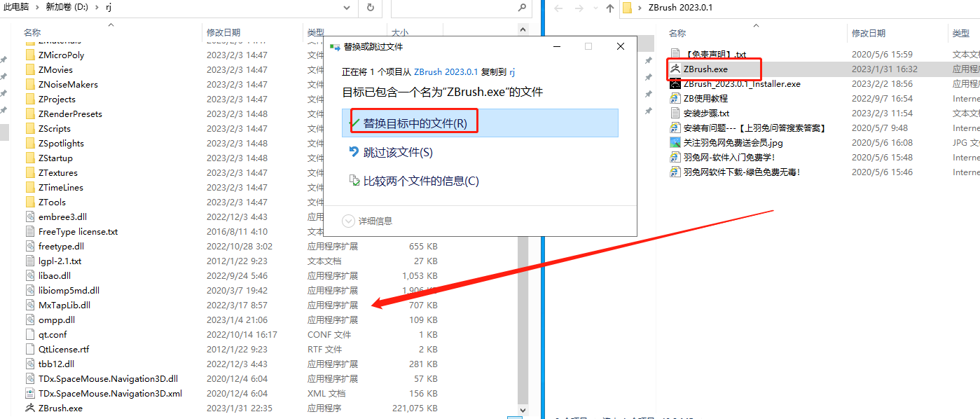Click the ZRenderPresets folder icon
This screenshot has width=980, height=419.
[30, 114]
